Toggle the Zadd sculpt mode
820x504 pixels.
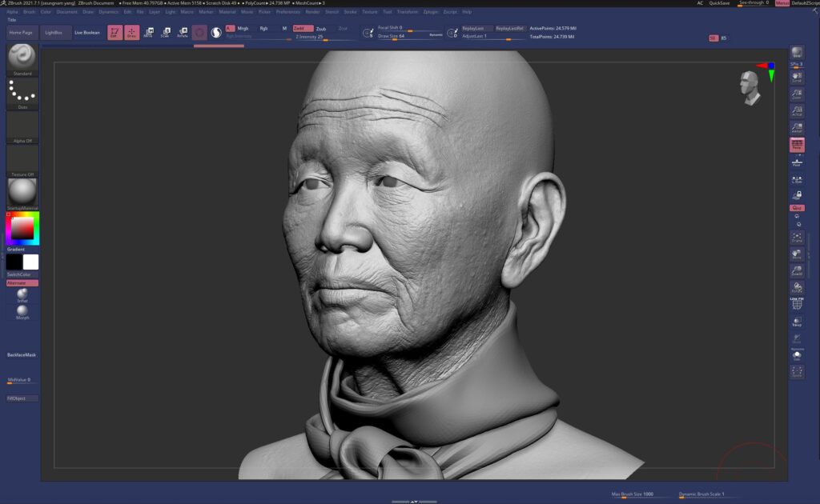(303, 28)
